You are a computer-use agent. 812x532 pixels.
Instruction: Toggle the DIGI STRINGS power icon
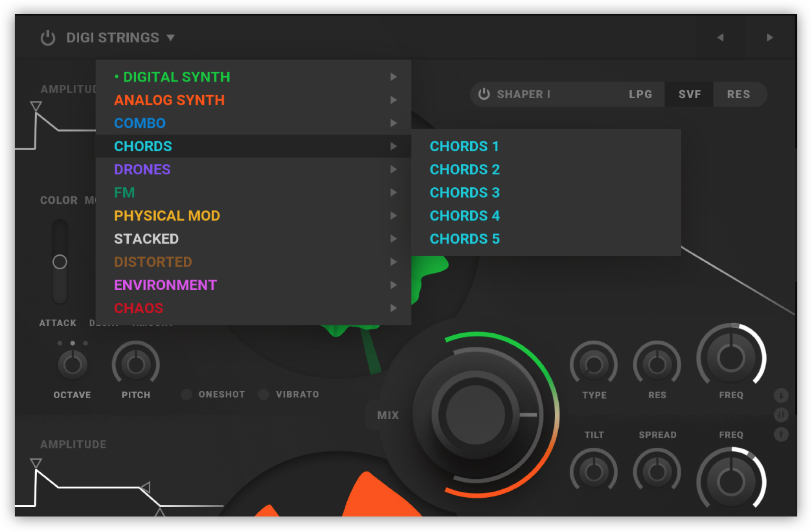(48, 38)
